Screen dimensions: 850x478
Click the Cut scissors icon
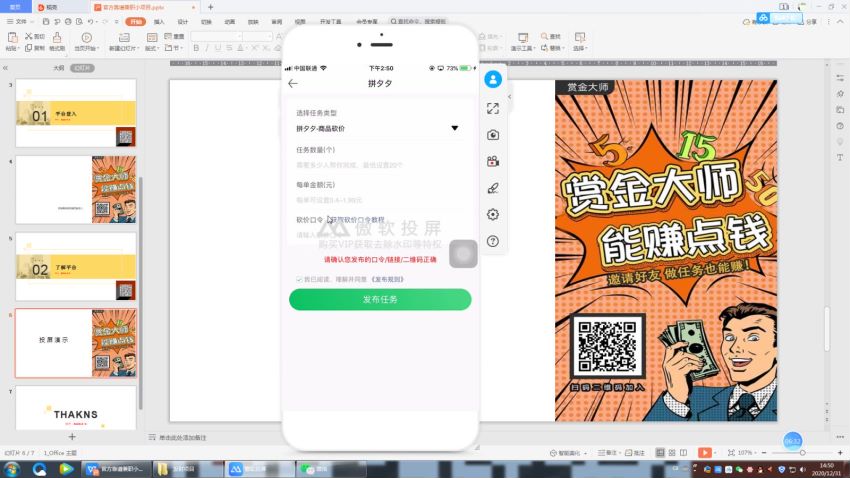(x=29, y=36)
